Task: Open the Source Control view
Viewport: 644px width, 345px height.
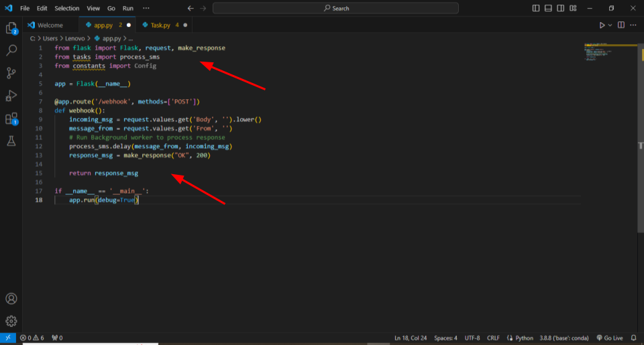Action: click(x=11, y=73)
